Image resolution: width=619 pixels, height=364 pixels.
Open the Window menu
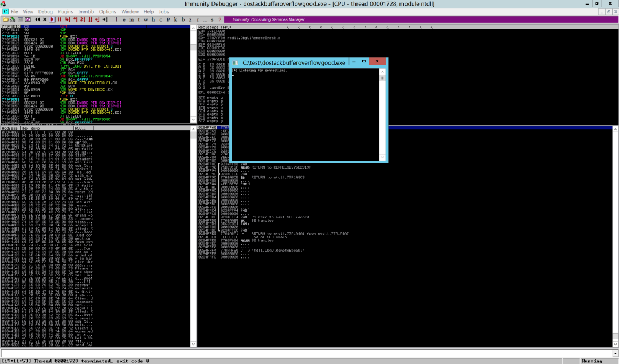(130, 11)
